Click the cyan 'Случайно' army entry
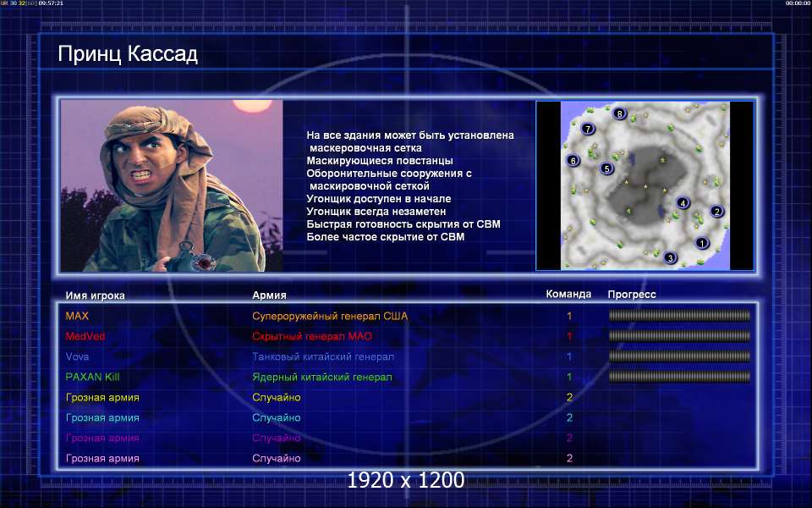This screenshot has width=812, height=508. tap(277, 417)
